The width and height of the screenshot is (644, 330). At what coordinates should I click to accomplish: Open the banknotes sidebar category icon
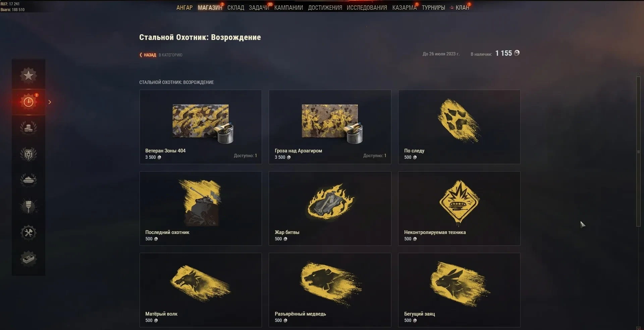(x=29, y=259)
